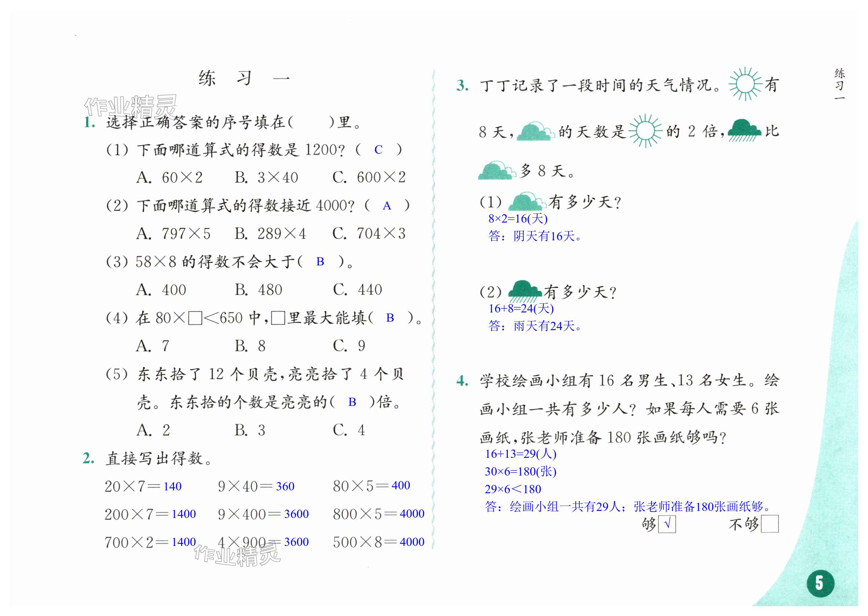Click the equation 8×2=16(天)
The width and height of the screenshot is (868, 616).
point(518,219)
